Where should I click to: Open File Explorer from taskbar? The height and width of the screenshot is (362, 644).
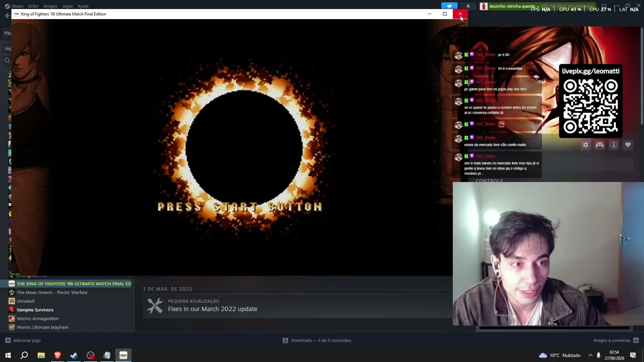41,355
